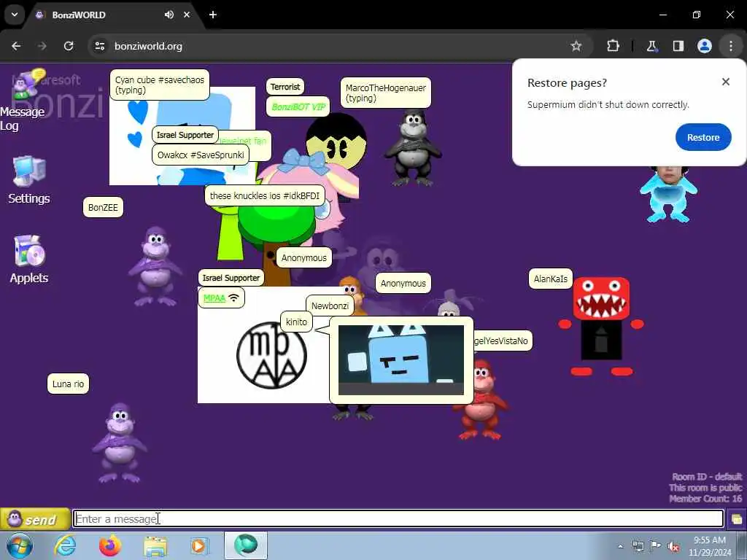Reload the bonziworld.org page
The image size is (747, 560).
point(69,46)
